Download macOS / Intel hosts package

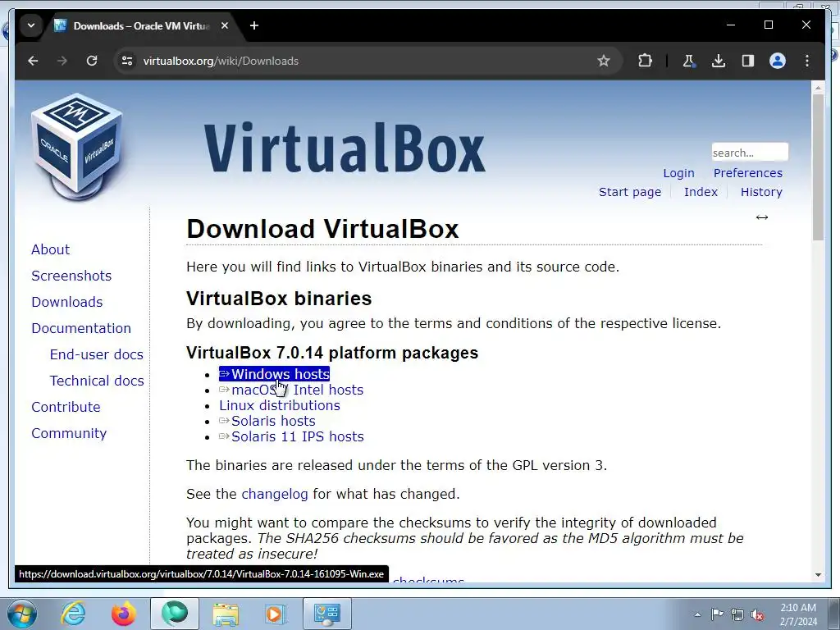291,390
